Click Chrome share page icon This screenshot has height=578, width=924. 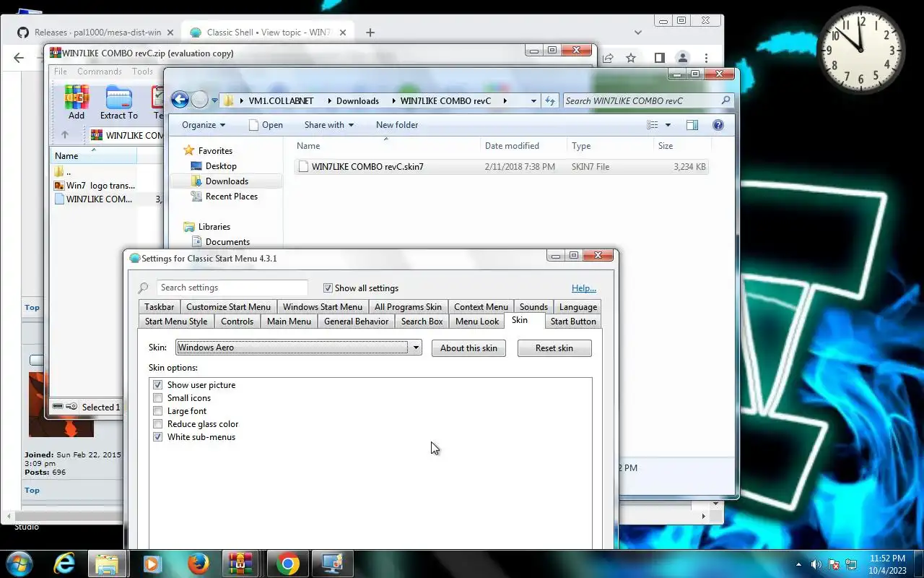(x=608, y=58)
